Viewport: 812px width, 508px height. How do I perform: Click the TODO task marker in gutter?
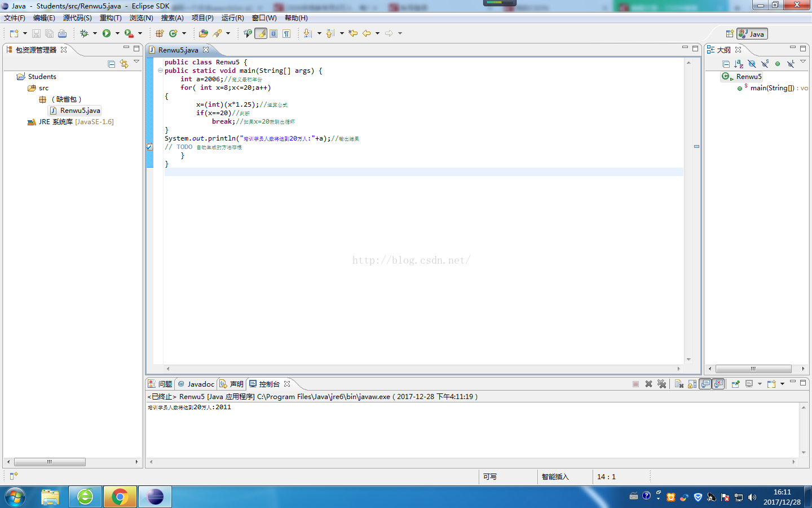(149, 147)
